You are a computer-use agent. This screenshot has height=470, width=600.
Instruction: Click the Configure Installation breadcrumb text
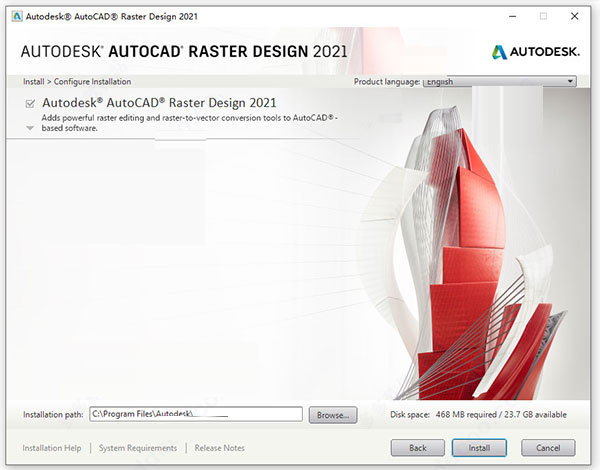click(92, 82)
